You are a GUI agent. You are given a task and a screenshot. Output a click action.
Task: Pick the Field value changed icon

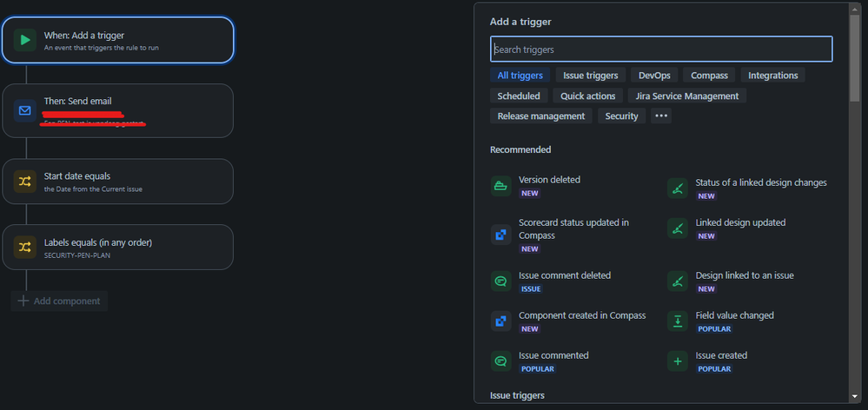pyautogui.click(x=678, y=321)
